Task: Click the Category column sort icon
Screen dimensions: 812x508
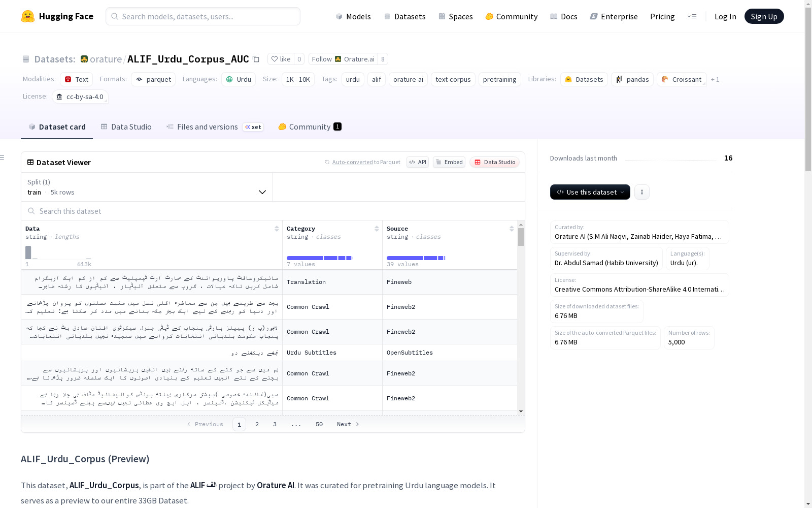Action: (377, 229)
